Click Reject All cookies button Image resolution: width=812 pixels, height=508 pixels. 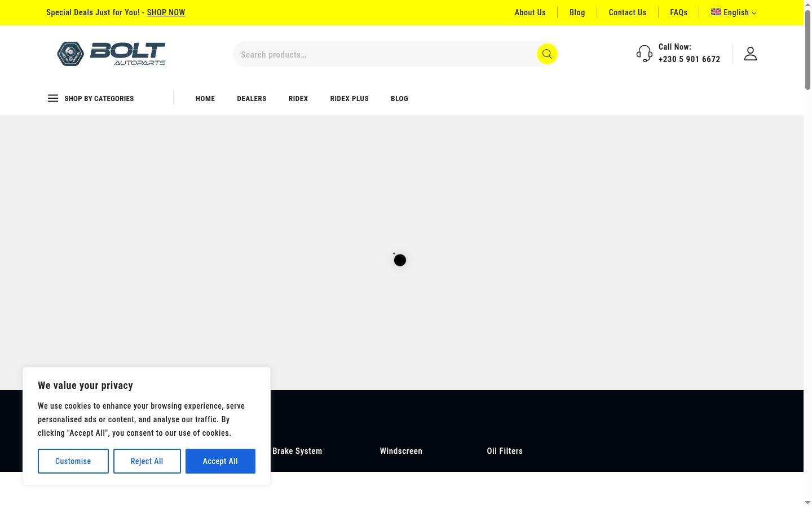pos(147,461)
